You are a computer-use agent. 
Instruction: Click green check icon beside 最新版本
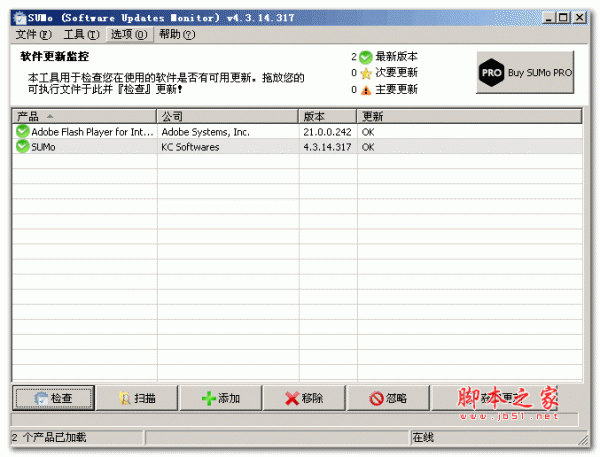coord(366,57)
